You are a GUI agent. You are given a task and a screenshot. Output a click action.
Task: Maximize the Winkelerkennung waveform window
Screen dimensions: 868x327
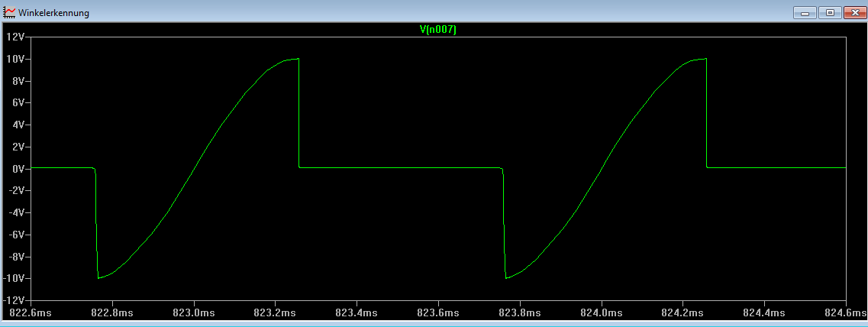(x=830, y=12)
